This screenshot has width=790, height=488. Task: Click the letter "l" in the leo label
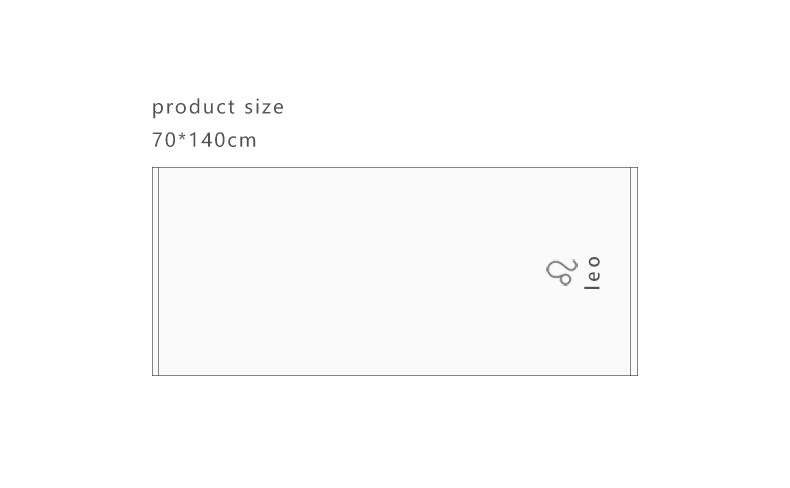(593, 287)
